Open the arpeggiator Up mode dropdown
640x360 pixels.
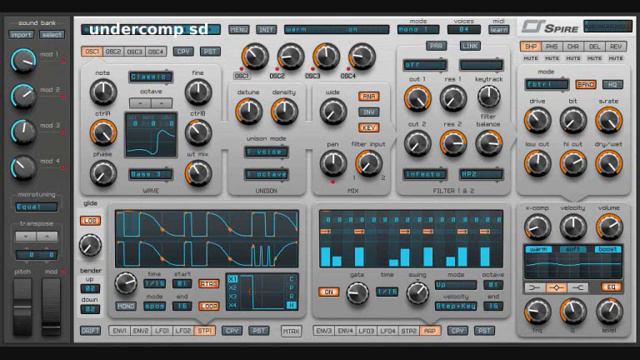(456, 284)
